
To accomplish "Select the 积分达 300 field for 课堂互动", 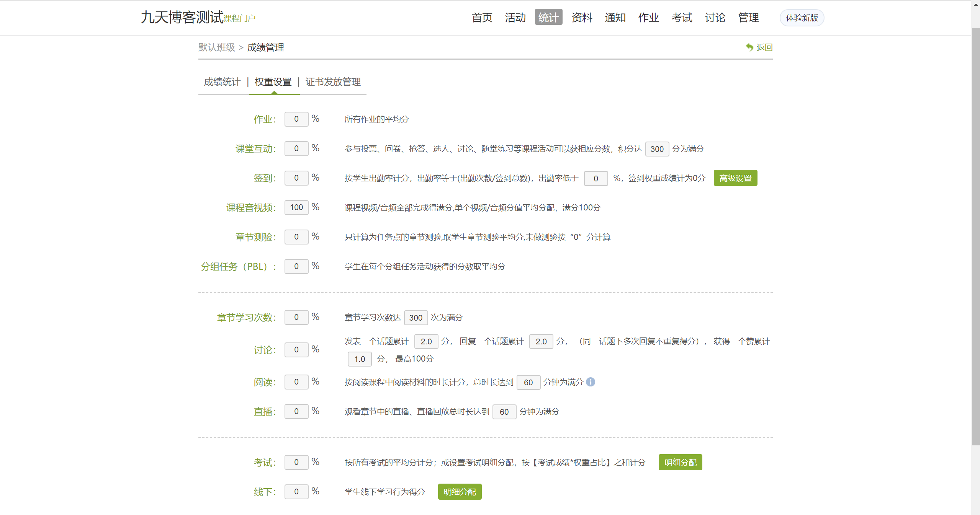I will coord(657,149).
